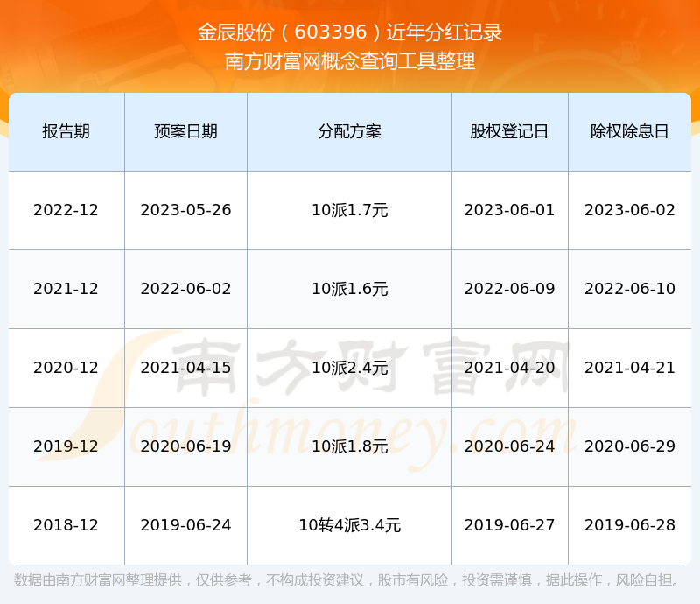Click report period cell 2020-12

[x=66, y=368]
